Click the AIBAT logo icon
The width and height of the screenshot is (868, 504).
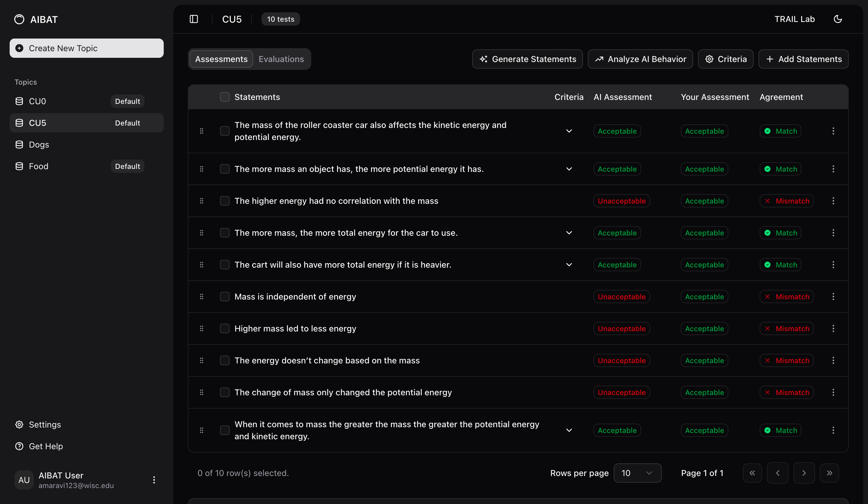coord(19,19)
